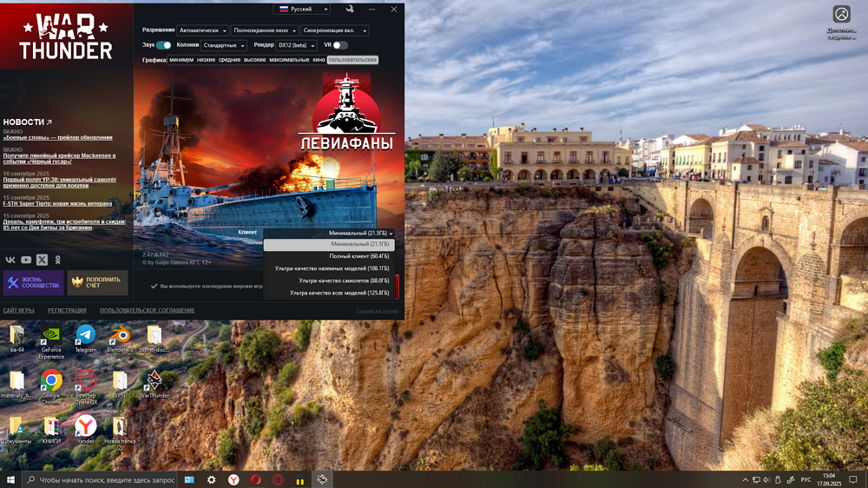
Task: Select низкие graphics preset
Action: (x=206, y=60)
